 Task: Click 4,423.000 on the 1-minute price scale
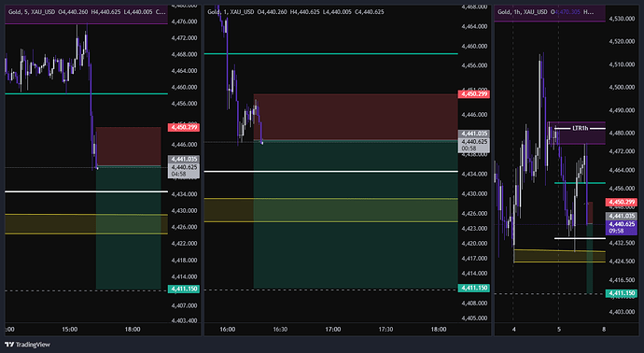point(474,229)
